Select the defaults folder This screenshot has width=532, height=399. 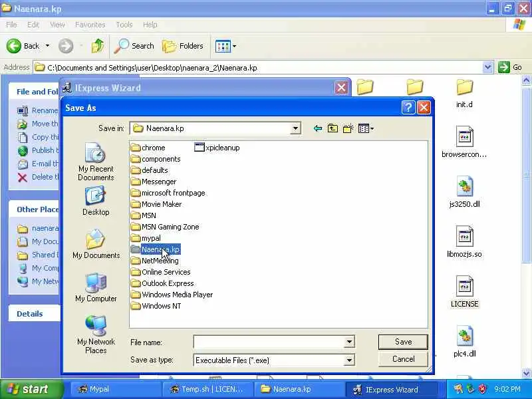150,170
